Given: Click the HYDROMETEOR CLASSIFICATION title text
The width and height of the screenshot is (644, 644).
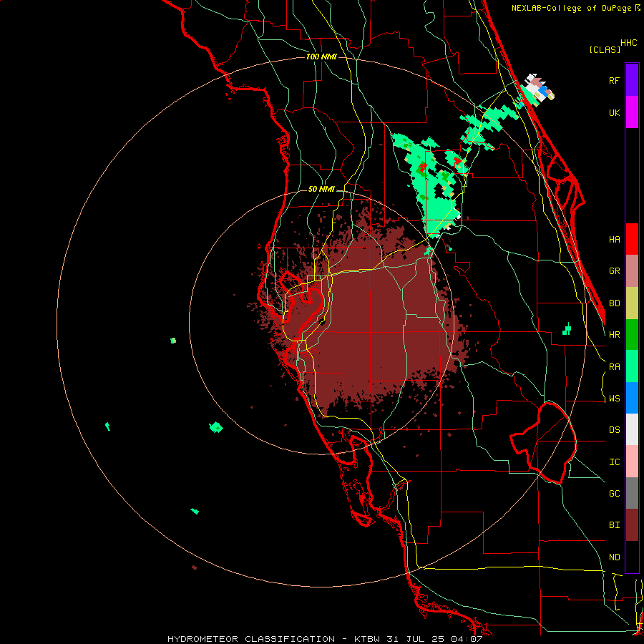Looking at the screenshot, I should 251,639.
